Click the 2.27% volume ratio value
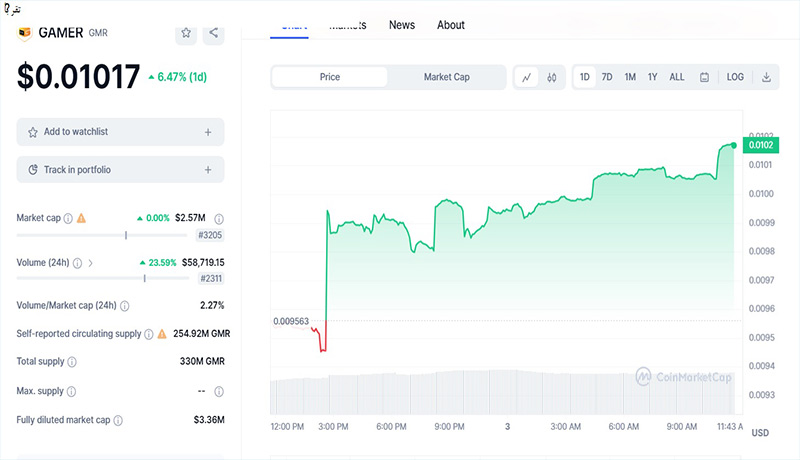 (x=212, y=305)
